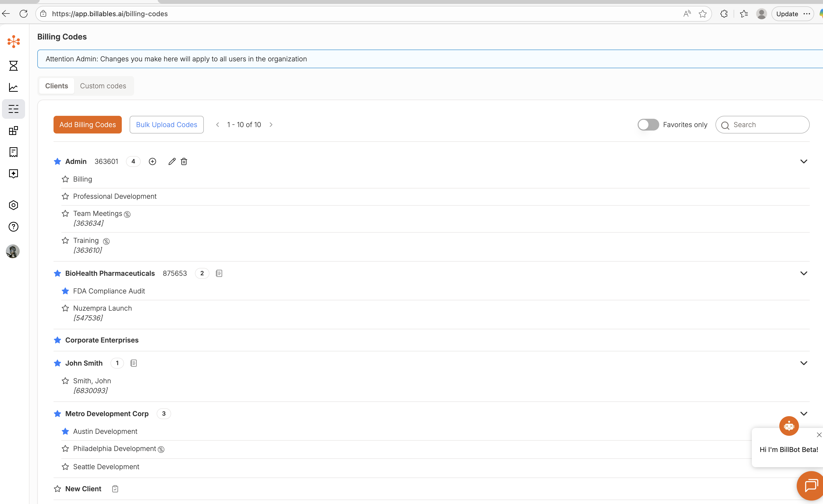Click the BillBot robot icon
Image resolution: width=823 pixels, height=504 pixels.
pyautogui.click(x=789, y=426)
